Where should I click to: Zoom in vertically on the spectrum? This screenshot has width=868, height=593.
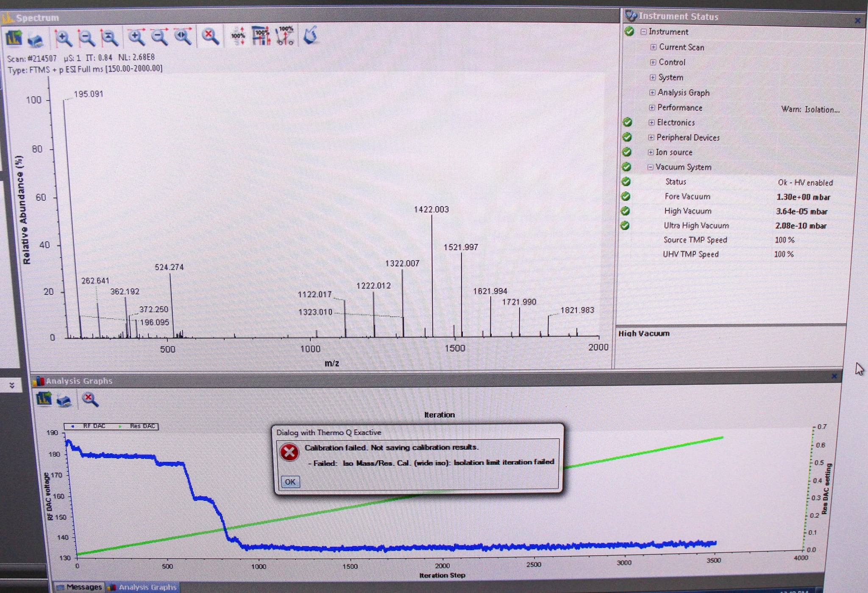(x=63, y=38)
